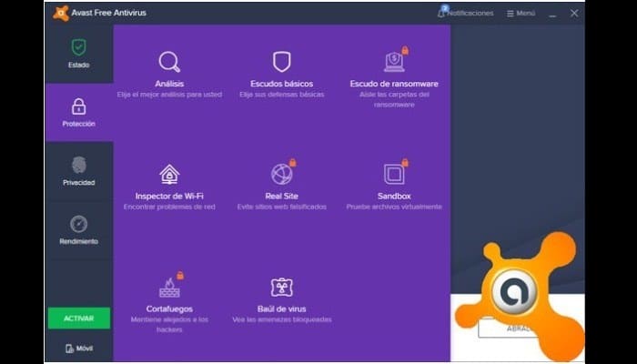The width and height of the screenshot is (637, 364).
Task: Click 'Vea las amenazas bloqueadas' text
Action: pyautogui.click(x=281, y=319)
